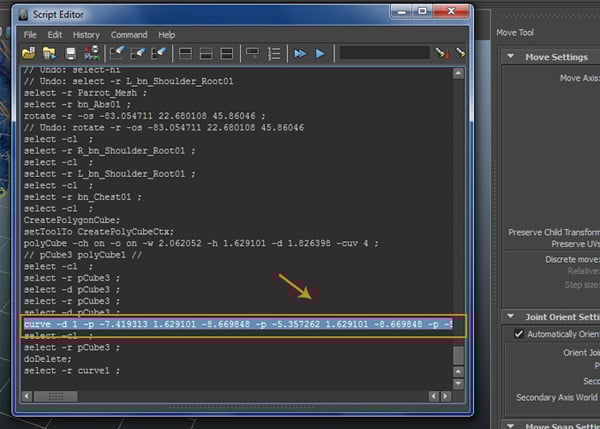Click the horizontal scrollbar left arrow
Image resolution: width=600 pixels, height=429 pixels.
click(27, 396)
